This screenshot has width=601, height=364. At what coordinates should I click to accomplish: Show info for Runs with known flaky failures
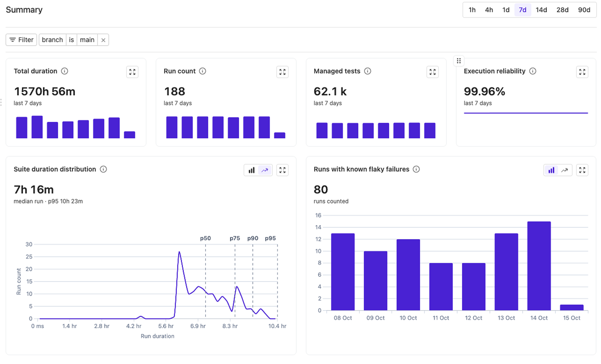[416, 169]
